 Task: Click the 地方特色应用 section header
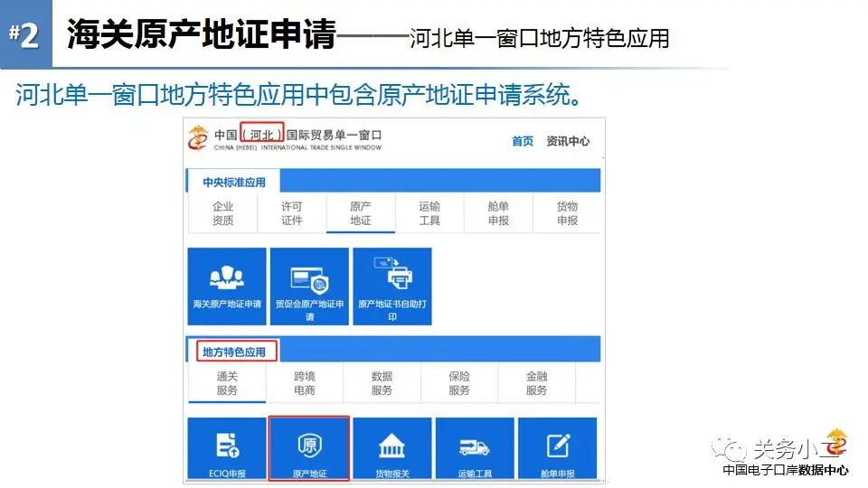tap(236, 352)
